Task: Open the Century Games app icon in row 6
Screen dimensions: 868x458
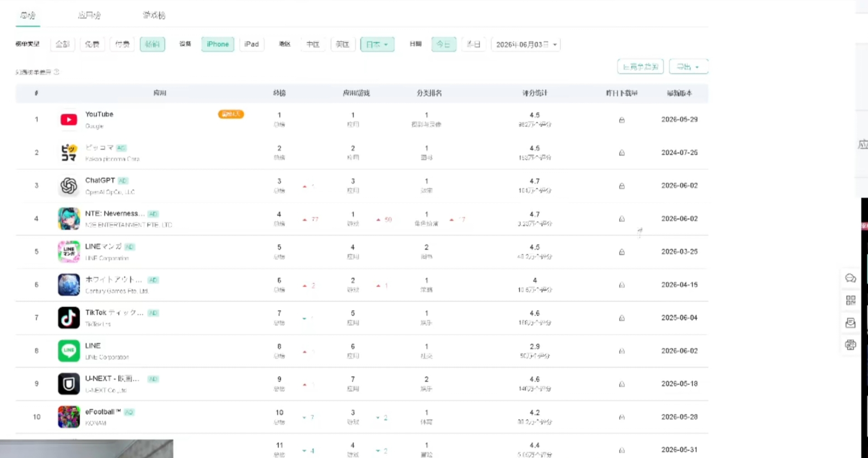Action: (x=69, y=285)
